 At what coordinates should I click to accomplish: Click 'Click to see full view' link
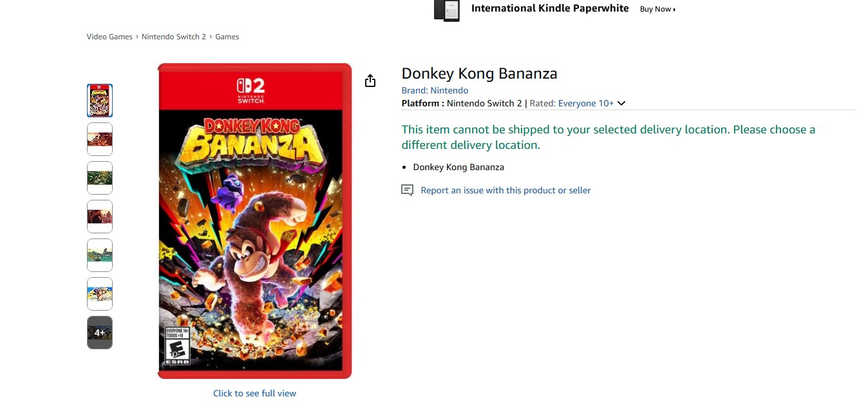pyautogui.click(x=254, y=393)
